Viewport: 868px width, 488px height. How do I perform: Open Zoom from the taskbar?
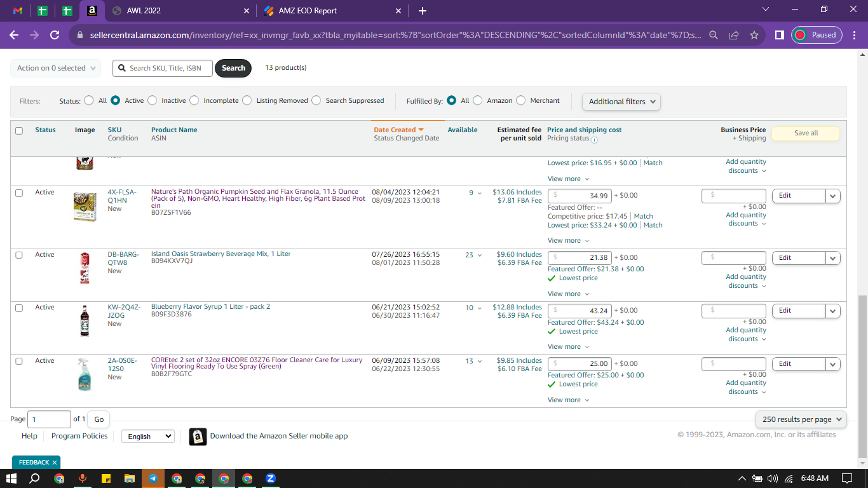[270, 478]
